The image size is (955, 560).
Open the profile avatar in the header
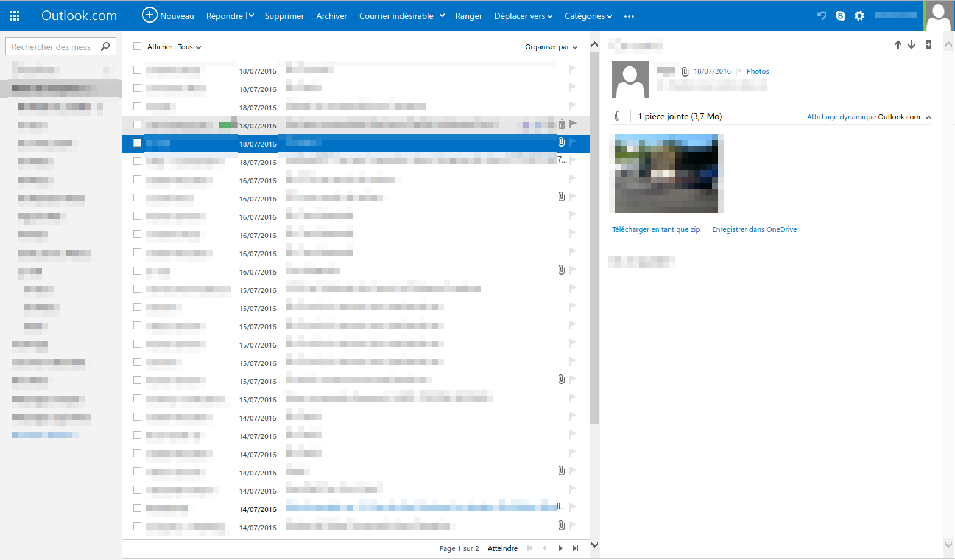tap(938, 16)
